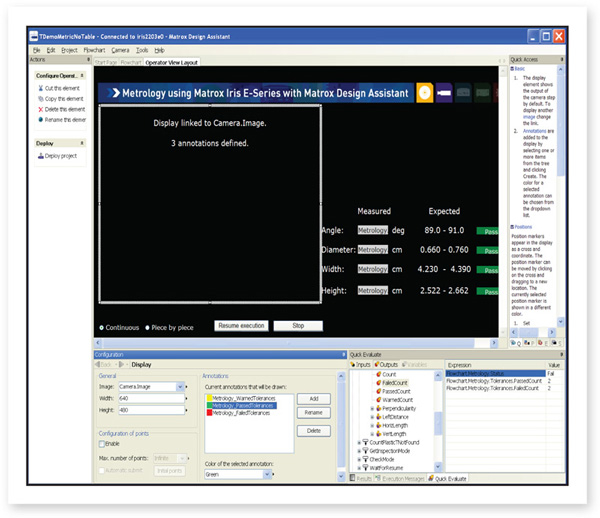Expand the Perpendicularity tree node
600x518 pixels.
tap(372, 409)
